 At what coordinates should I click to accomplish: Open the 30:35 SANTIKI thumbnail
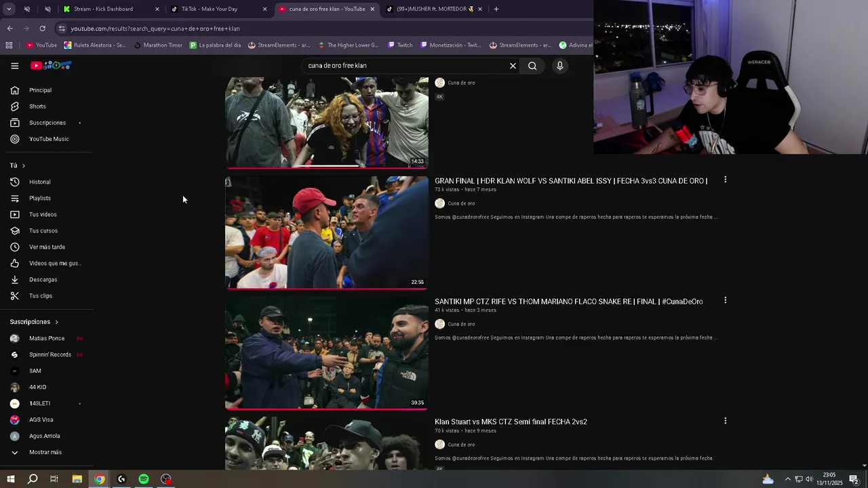tap(327, 353)
